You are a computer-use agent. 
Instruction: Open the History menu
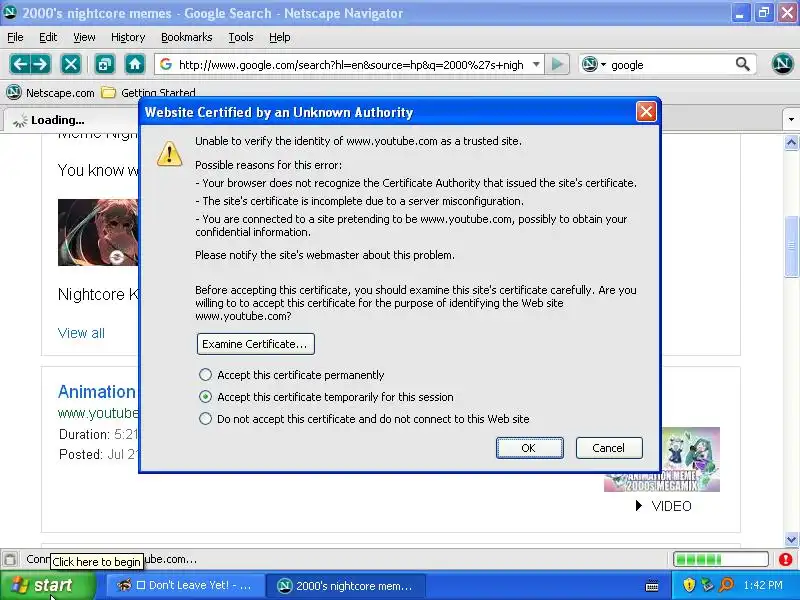(128, 37)
